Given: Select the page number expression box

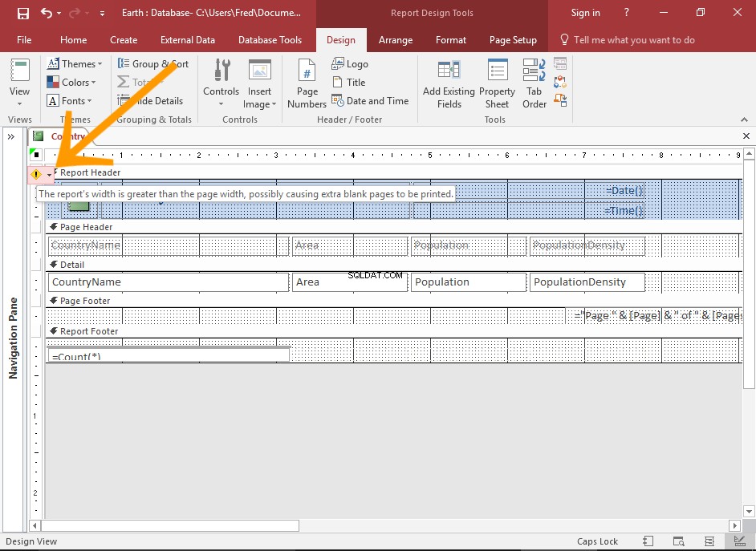Looking at the screenshot, I should [x=654, y=316].
